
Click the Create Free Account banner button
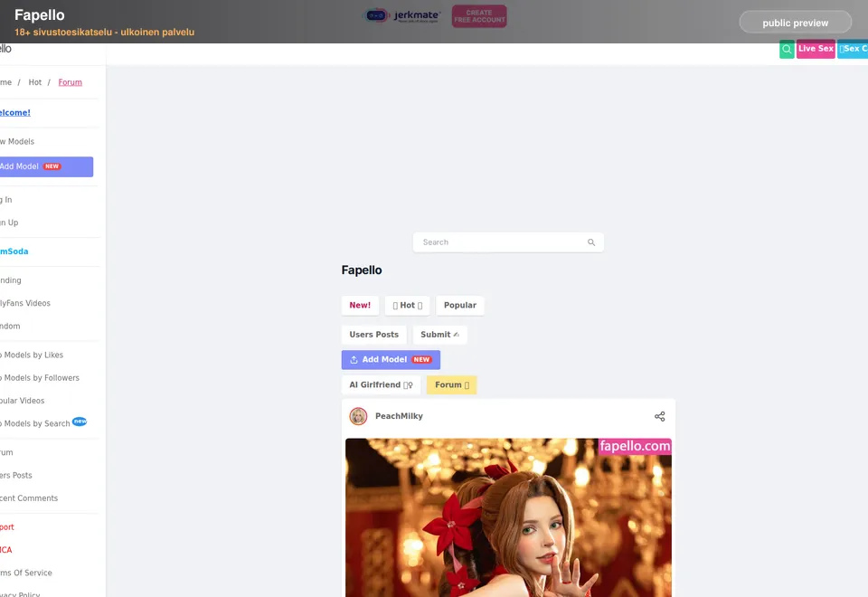tap(479, 16)
